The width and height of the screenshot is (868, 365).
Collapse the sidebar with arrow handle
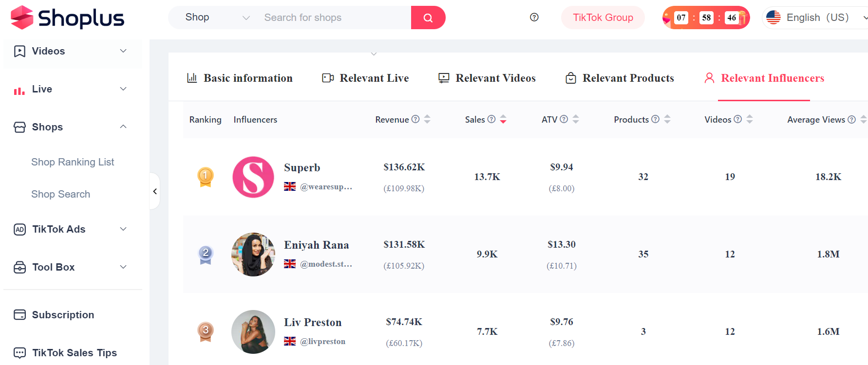tap(155, 191)
